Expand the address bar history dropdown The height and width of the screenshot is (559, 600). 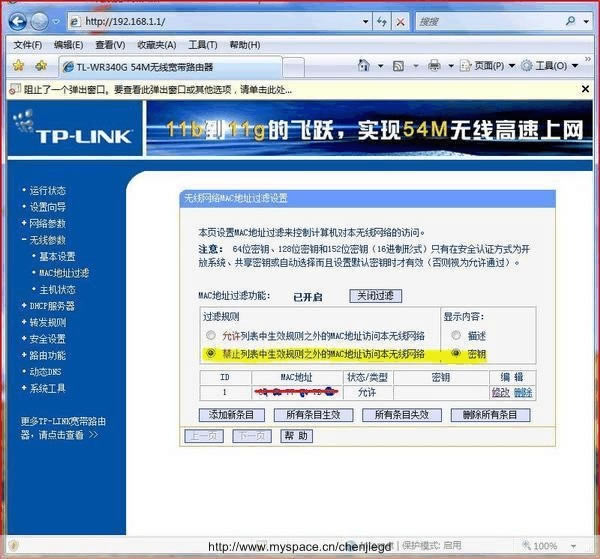point(365,21)
